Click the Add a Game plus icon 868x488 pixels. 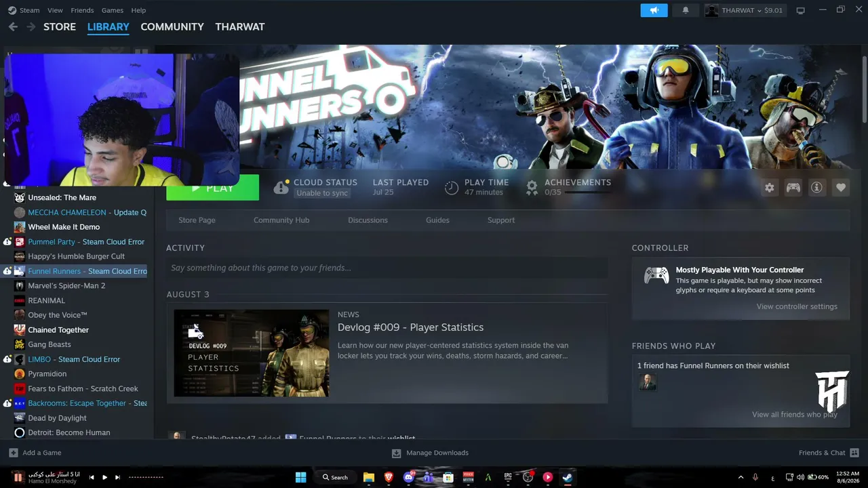pyautogui.click(x=14, y=453)
